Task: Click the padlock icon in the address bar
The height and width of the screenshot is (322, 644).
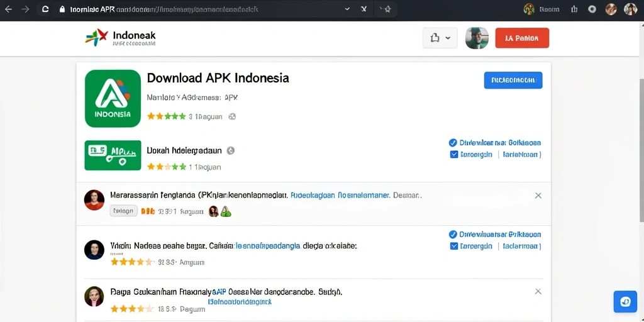Action: coord(62,9)
